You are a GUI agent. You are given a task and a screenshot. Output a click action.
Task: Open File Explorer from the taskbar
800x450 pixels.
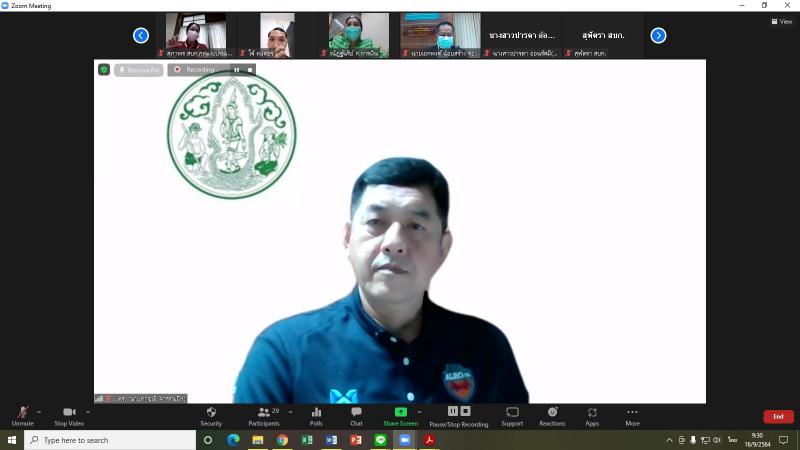pyautogui.click(x=258, y=440)
